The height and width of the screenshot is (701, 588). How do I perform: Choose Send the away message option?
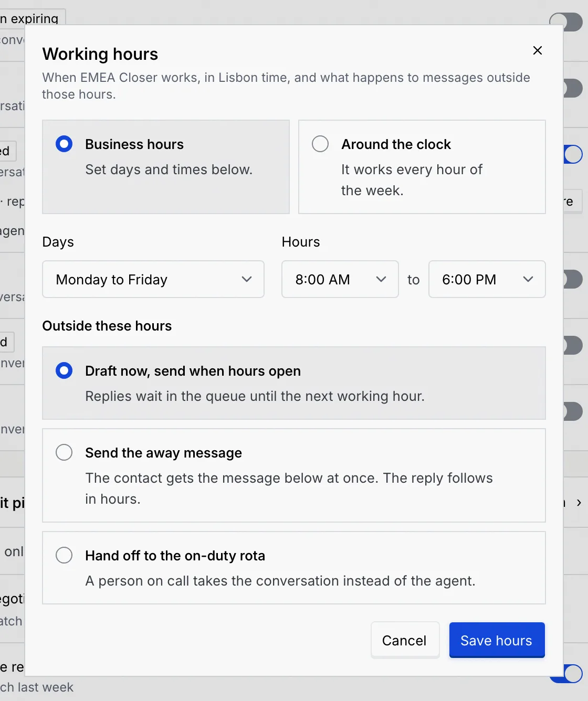[x=294, y=475]
